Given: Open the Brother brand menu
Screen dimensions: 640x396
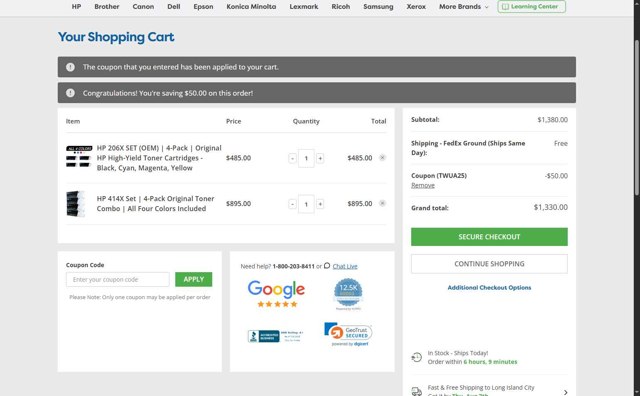Looking at the screenshot, I should point(107,7).
